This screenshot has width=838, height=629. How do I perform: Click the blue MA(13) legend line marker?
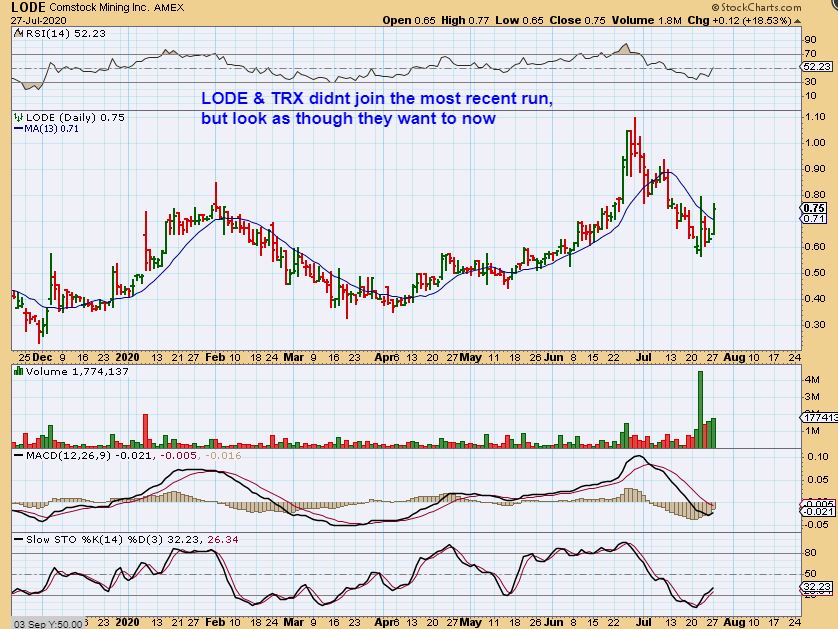coord(18,129)
